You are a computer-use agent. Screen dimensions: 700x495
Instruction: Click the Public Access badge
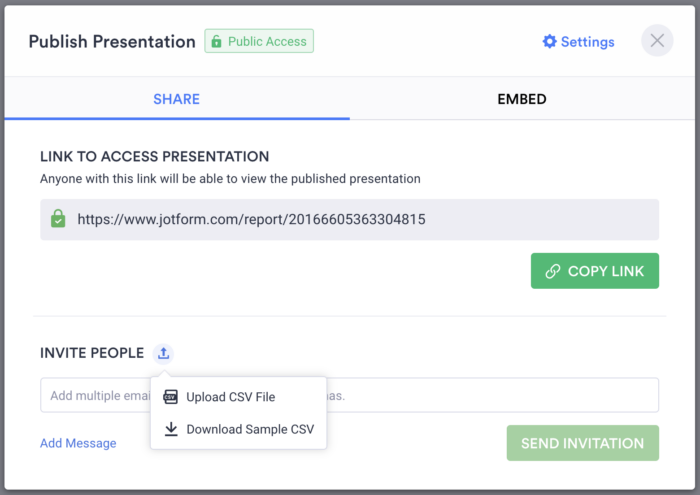pyautogui.click(x=259, y=42)
